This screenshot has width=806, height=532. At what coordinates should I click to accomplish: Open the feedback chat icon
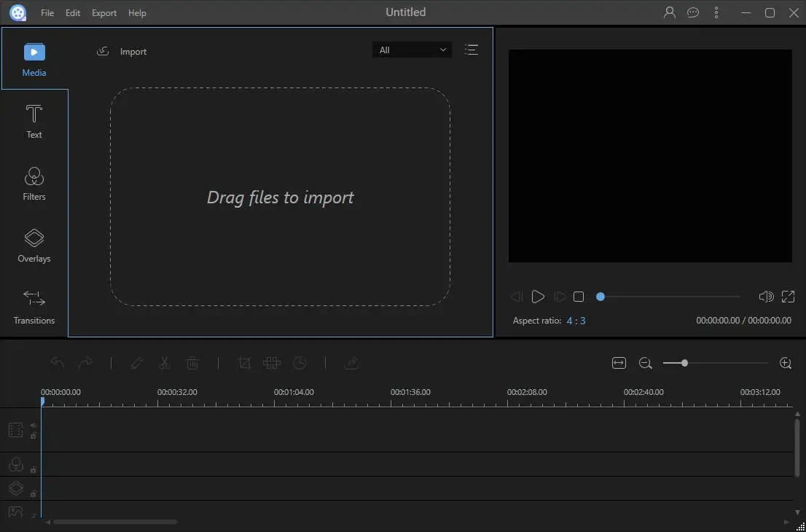[x=693, y=13]
